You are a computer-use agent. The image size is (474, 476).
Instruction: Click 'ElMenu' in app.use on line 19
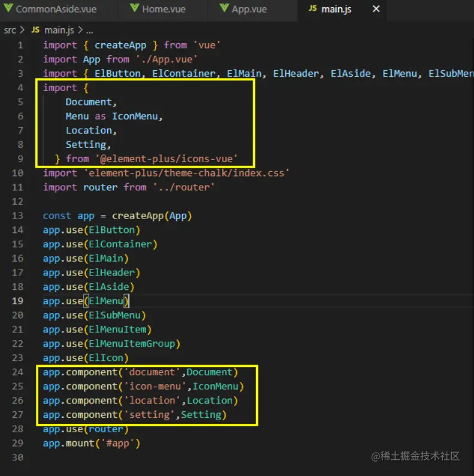(x=106, y=301)
